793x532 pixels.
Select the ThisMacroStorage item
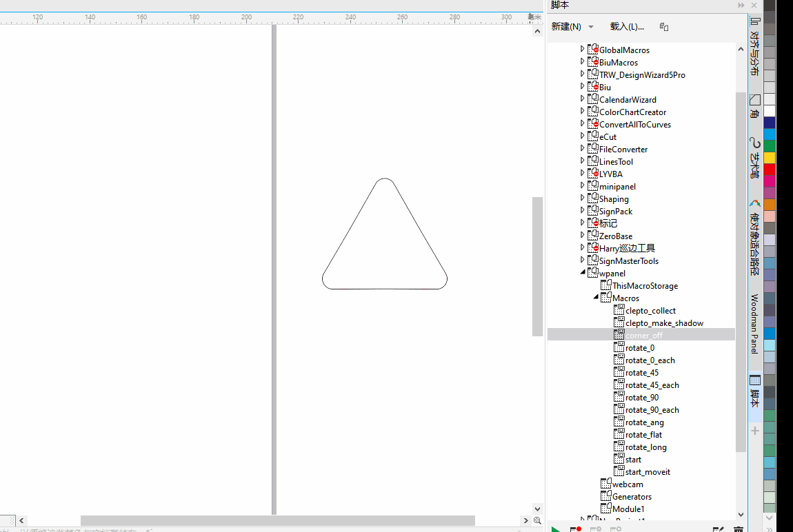click(x=645, y=285)
